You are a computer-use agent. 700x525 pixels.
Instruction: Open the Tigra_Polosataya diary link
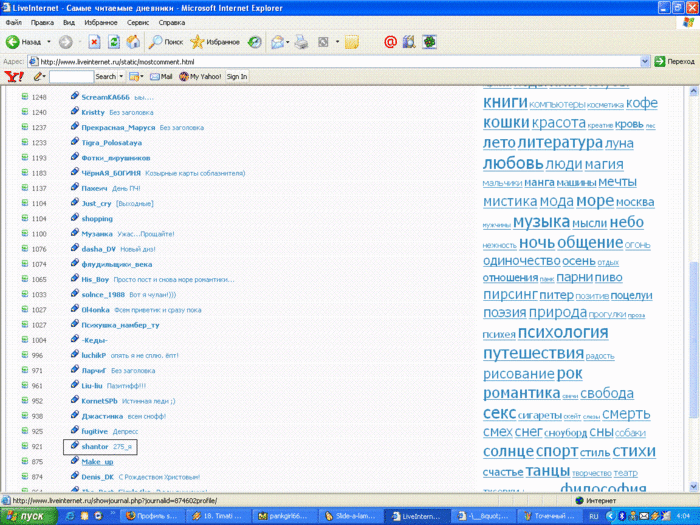[112, 143]
